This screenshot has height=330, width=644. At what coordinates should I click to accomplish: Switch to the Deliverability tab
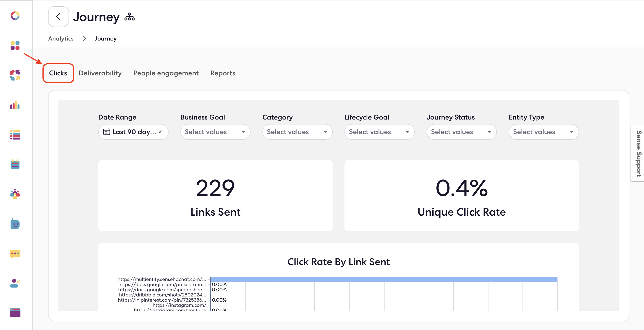pyautogui.click(x=100, y=73)
